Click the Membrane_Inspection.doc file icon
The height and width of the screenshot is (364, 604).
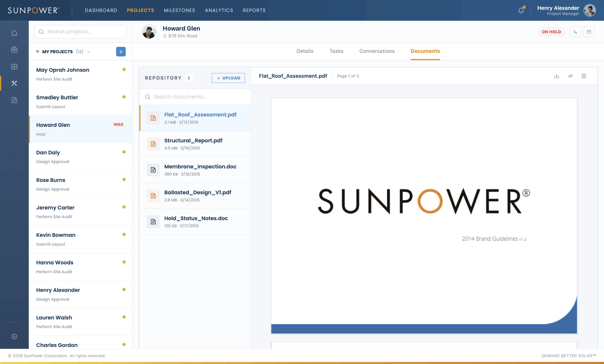153,170
